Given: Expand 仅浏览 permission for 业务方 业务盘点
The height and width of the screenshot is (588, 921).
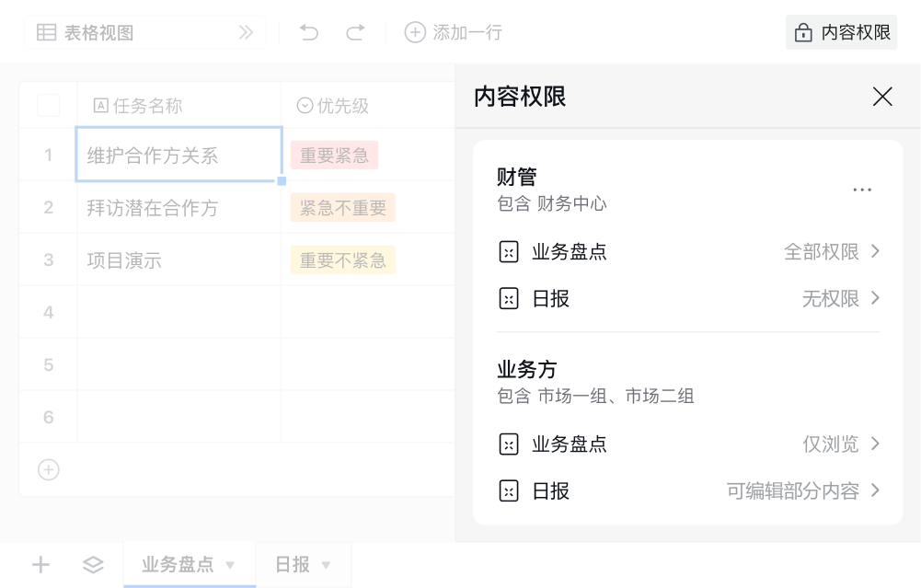Looking at the screenshot, I should click(841, 444).
